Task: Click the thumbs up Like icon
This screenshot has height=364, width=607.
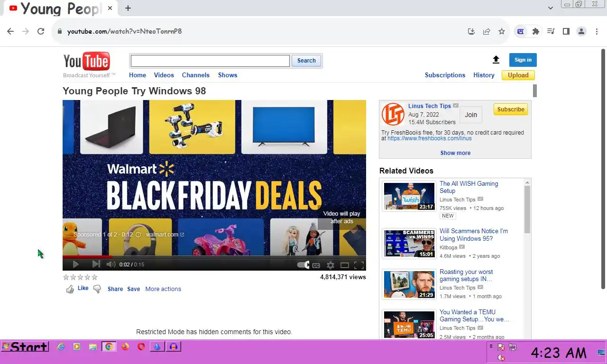Action: pyautogui.click(x=70, y=289)
